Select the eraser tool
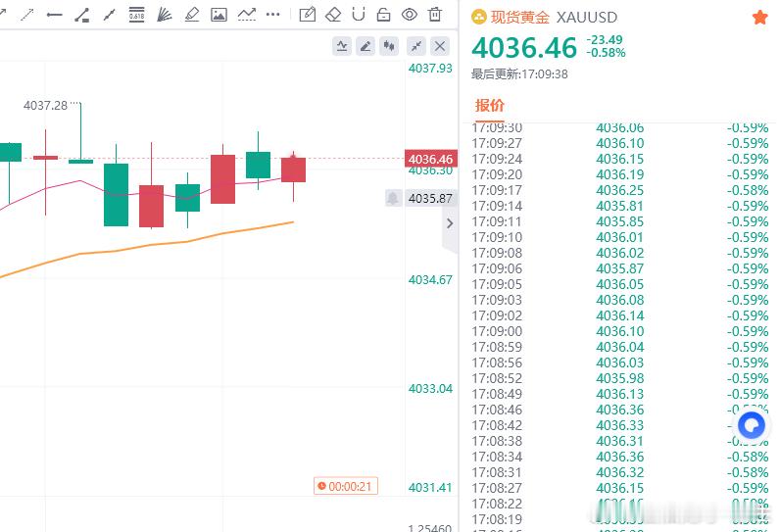The height and width of the screenshot is (532, 780). [x=333, y=15]
